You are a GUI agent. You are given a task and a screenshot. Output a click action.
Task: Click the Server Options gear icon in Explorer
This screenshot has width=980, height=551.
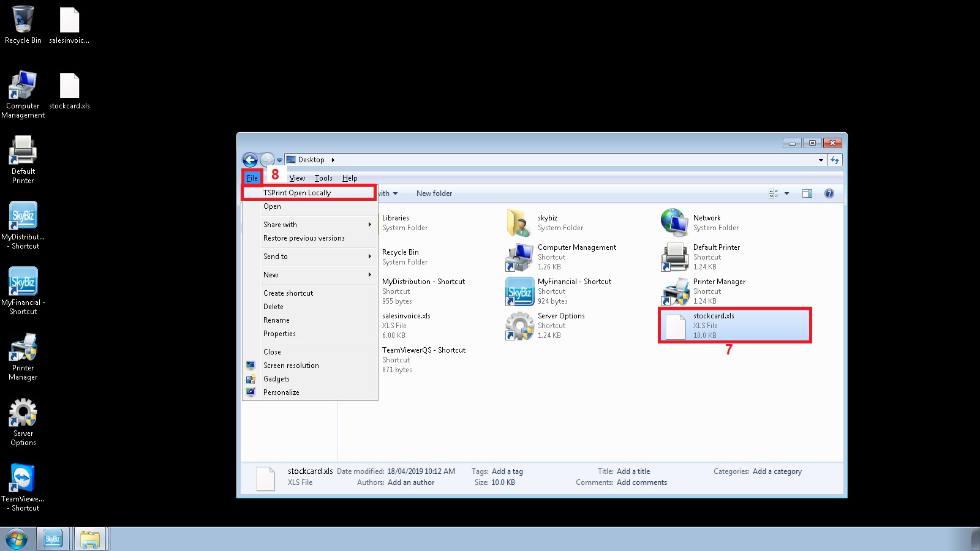(519, 326)
